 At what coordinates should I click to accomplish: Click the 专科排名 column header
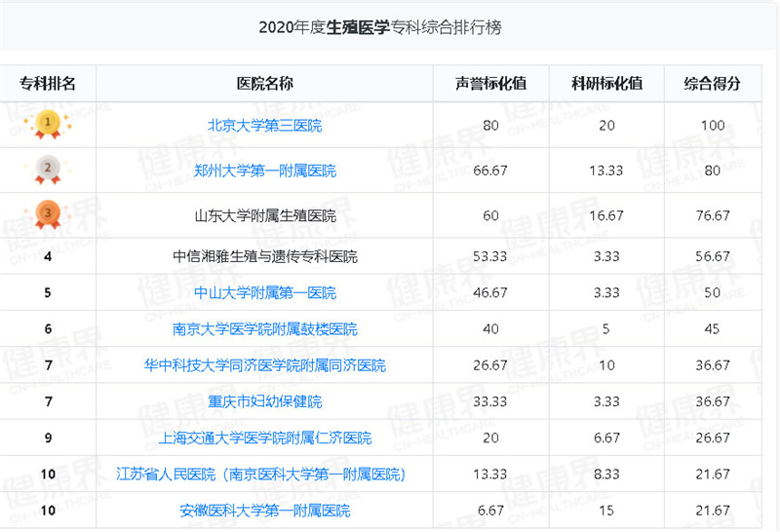pos(48,83)
